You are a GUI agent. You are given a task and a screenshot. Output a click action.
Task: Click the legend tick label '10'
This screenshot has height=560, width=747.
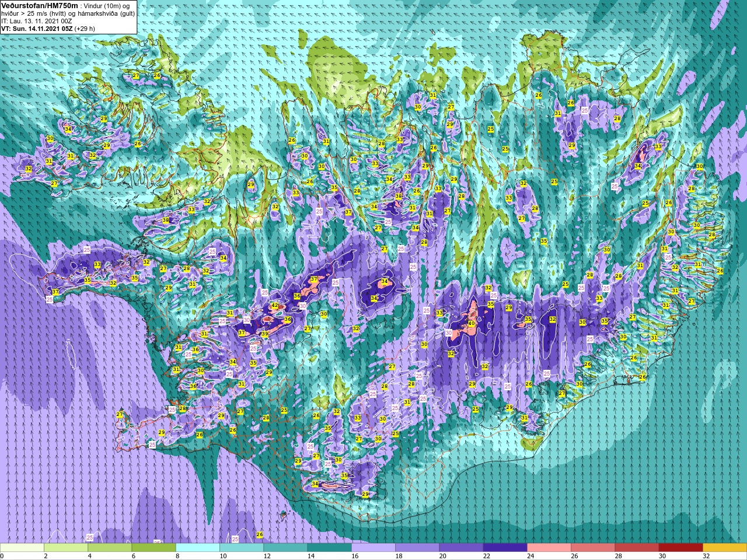222,556
